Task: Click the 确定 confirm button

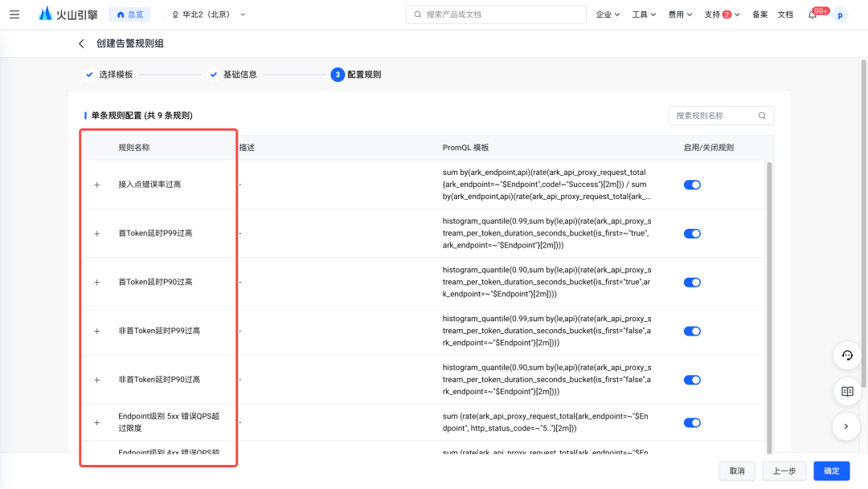Action: [832, 471]
